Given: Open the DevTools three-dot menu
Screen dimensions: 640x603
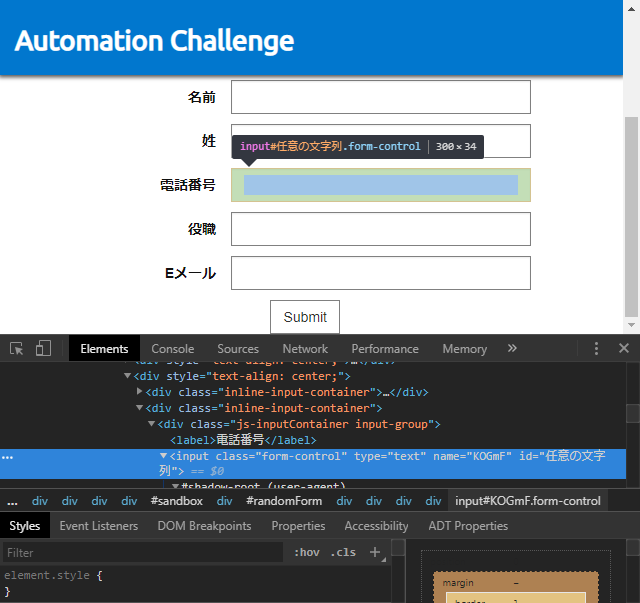Looking at the screenshot, I should pos(596,349).
